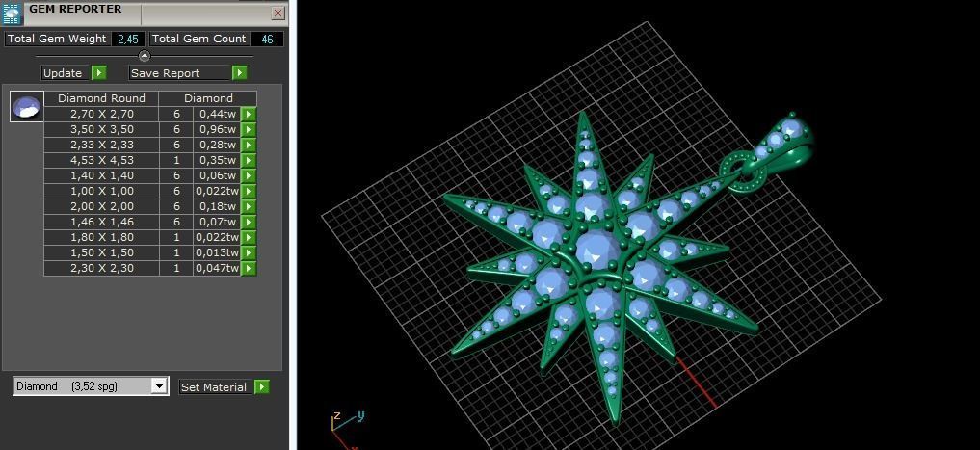Collapse panel using round arrow expander
This screenshot has height=450, width=980.
[145, 56]
